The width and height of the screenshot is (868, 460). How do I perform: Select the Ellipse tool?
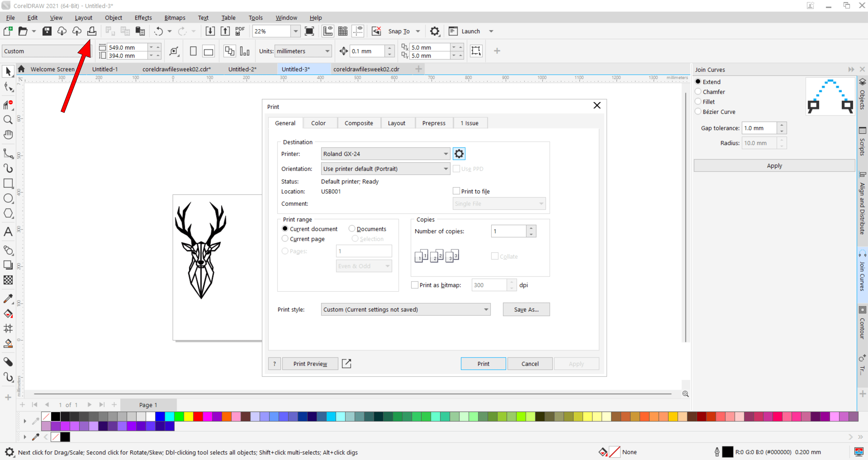[8, 198]
